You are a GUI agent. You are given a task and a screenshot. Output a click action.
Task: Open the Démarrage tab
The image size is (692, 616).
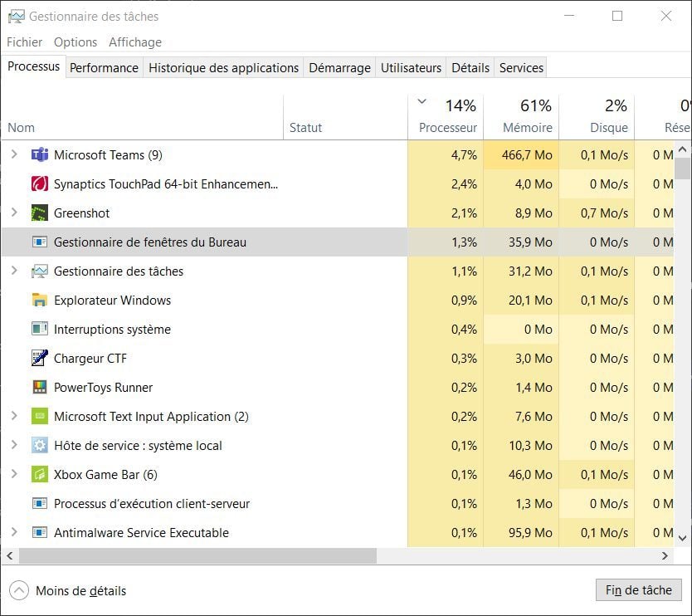click(339, 68)
